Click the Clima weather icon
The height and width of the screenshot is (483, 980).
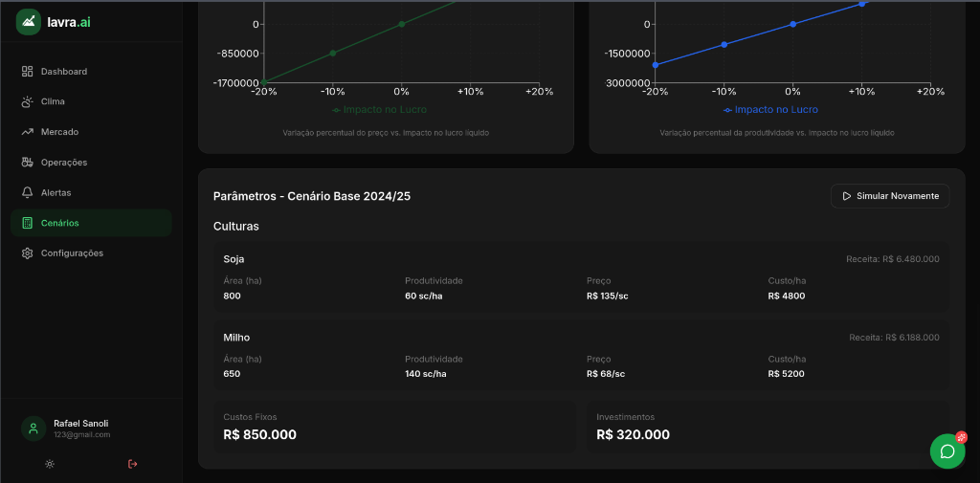point(28,101)
